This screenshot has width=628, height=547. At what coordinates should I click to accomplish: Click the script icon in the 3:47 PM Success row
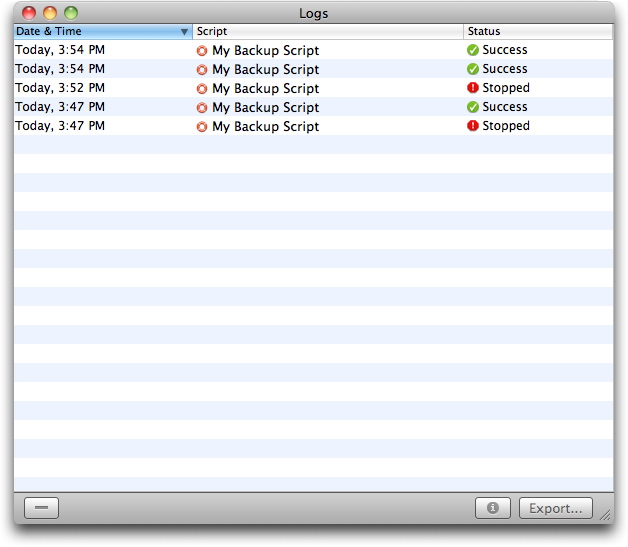pyautogui.click(x=202, y=108)
